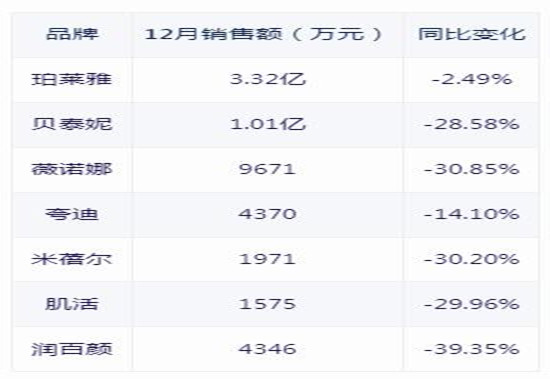Select the 珀莱雅 brand cell

72,79
